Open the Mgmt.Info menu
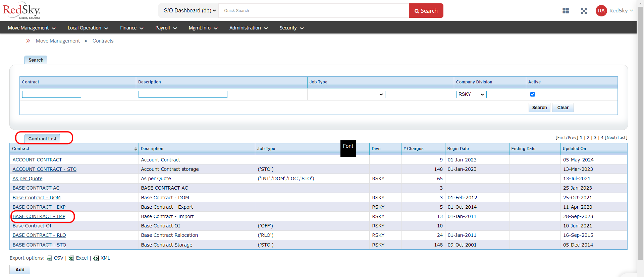This screenshot has height=277, width=644. [x=203, y=28]
